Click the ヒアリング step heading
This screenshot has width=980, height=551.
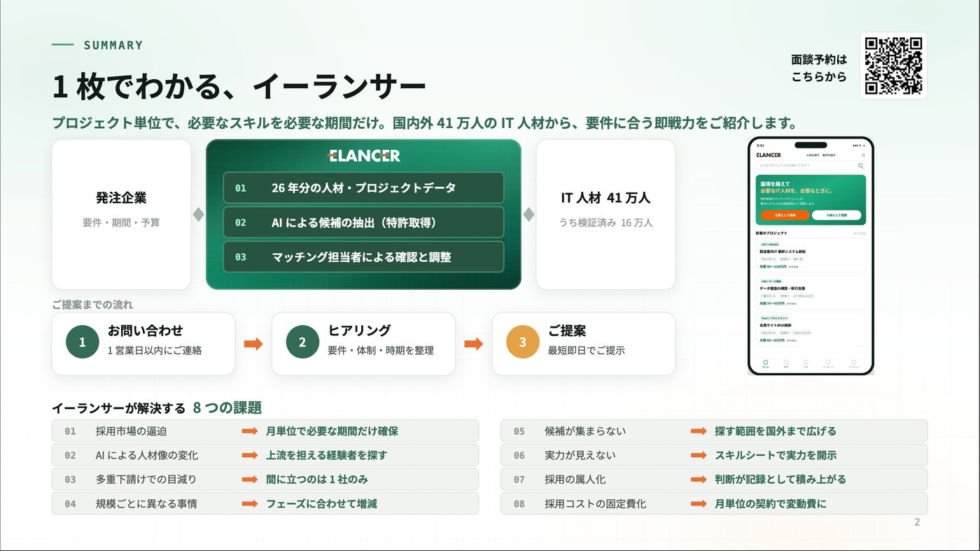point(359,330)
